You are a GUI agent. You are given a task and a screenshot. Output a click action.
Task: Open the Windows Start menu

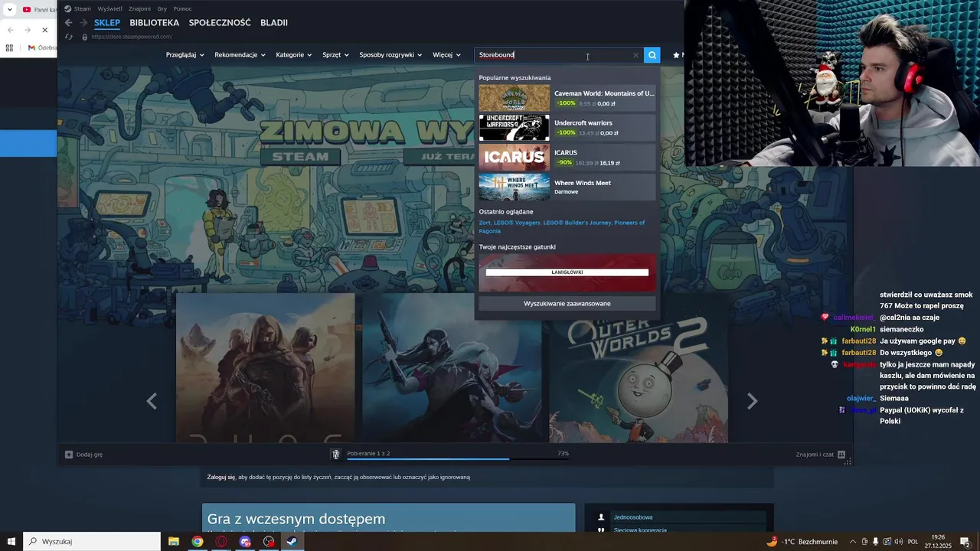pos(11,541)
